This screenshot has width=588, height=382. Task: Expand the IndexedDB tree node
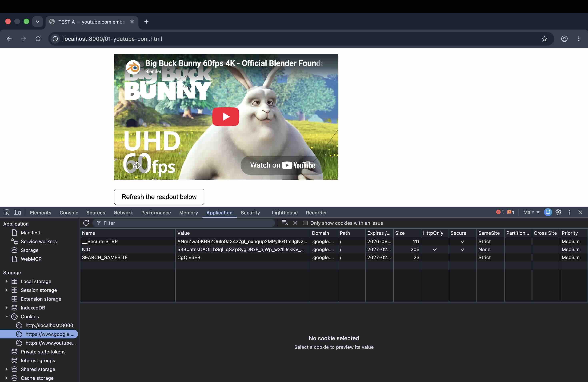tap(7, 307)
